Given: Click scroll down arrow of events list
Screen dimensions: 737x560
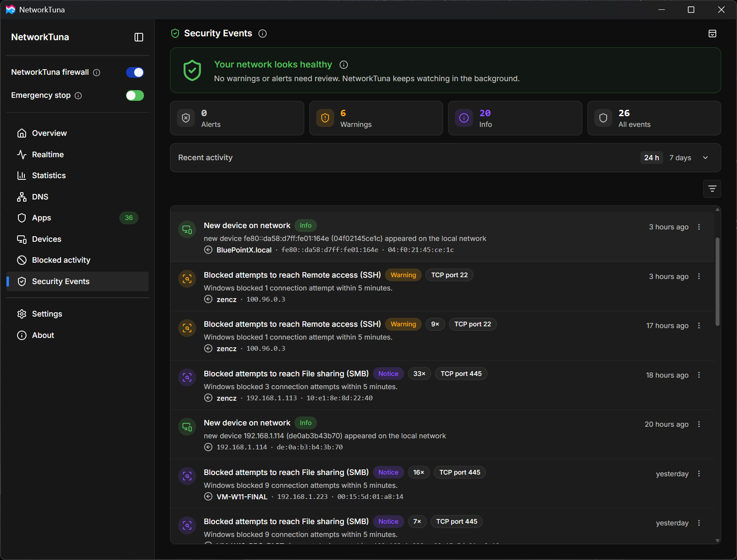Looking at the screenshot, I should (x=717, y=540).
